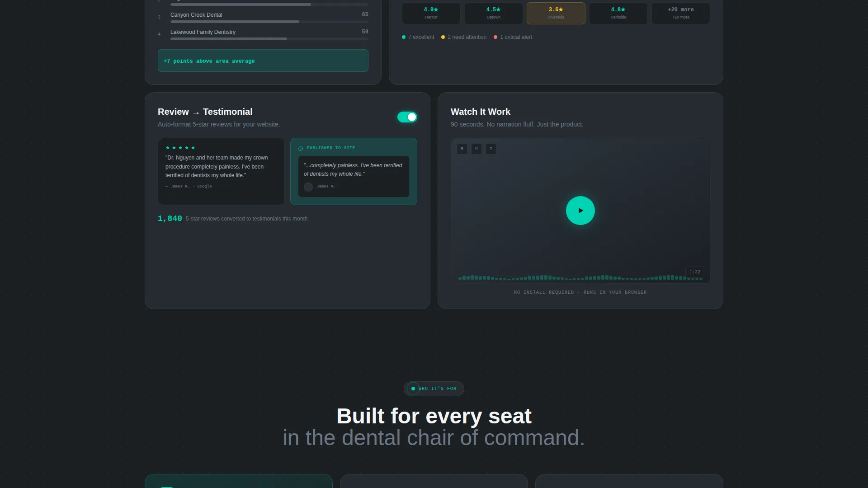Click the G icon in video preview

point(462,149)
